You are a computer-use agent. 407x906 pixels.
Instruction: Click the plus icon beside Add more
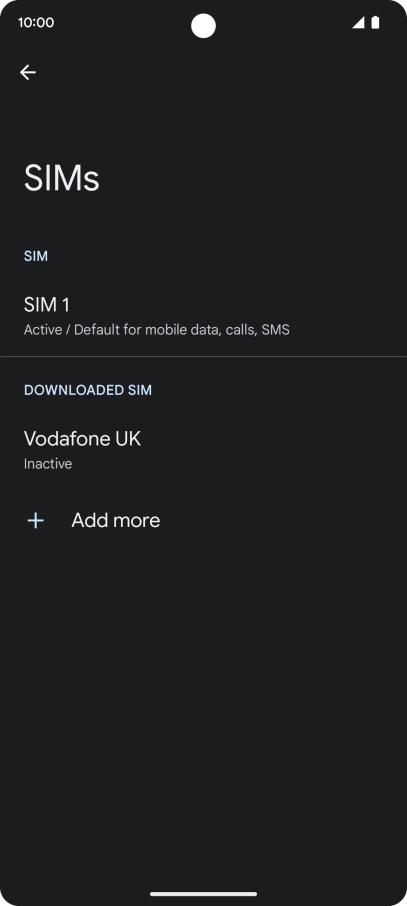[x=36, y=521]
